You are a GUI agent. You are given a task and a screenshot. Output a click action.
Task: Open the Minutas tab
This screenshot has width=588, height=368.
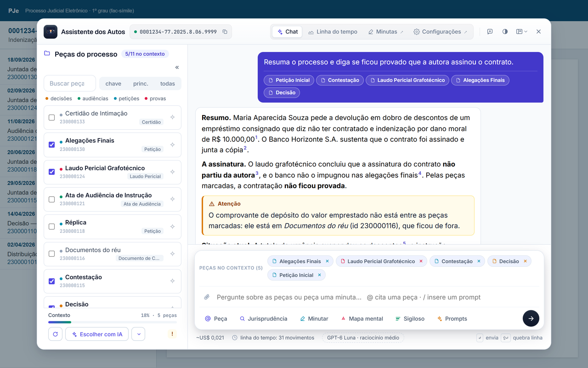pos(386,32)
